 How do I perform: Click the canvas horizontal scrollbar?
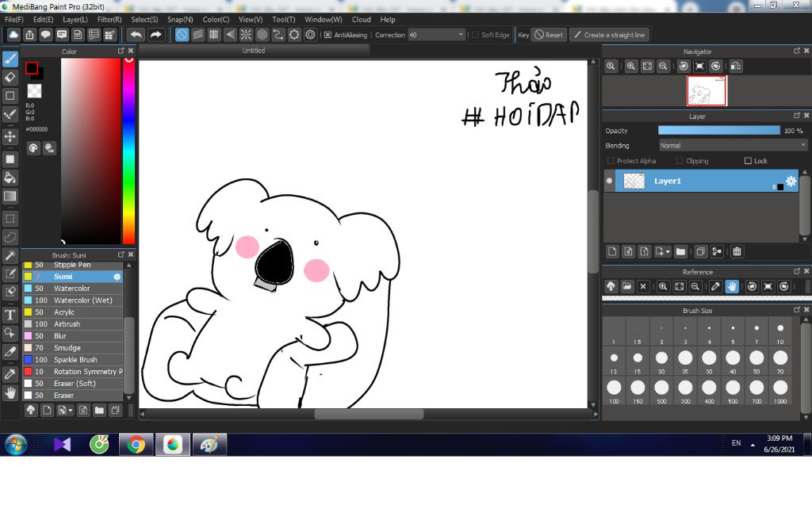click(x=369, y=415)
